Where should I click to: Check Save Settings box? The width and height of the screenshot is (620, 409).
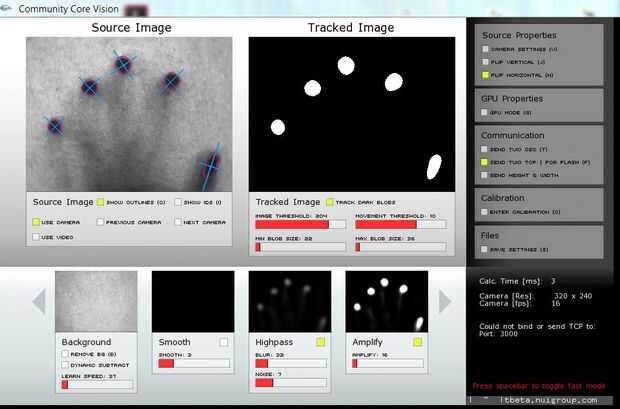click(484, 249)
